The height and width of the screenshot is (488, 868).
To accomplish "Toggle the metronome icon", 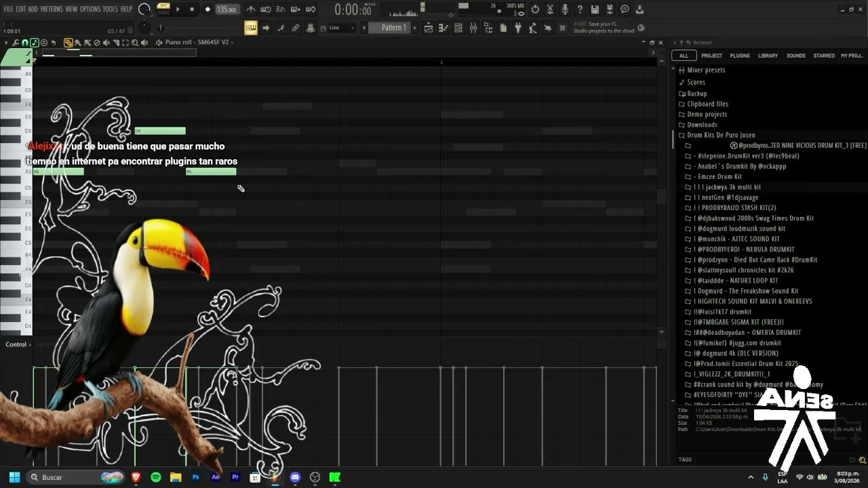I will [x=251, y=9].
